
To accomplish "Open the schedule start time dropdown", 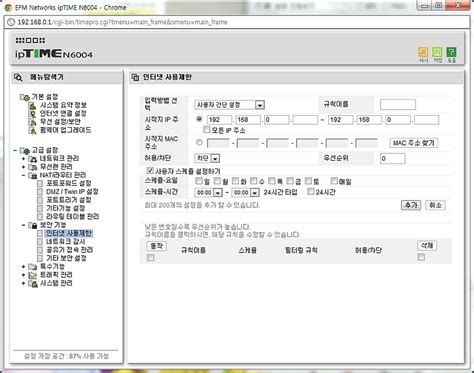I will (208, 192).
